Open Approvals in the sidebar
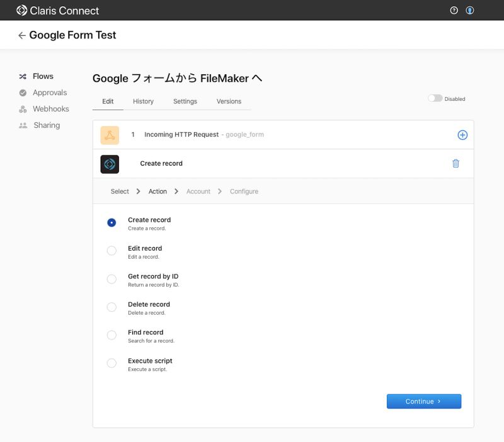504x442 pixels. (50, 93)
